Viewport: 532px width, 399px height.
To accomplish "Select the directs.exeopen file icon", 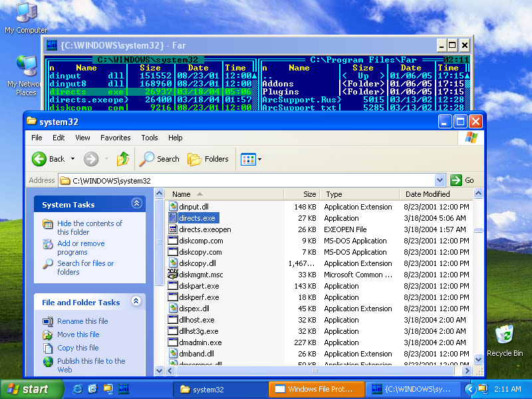I will click(x=173, y=229).
